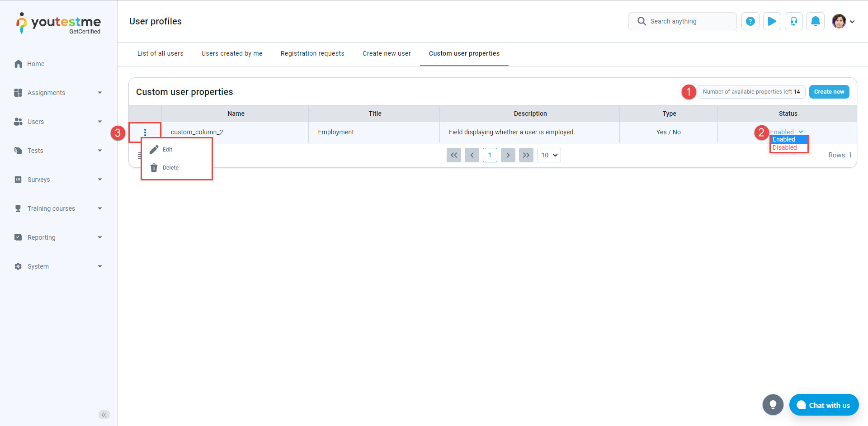Image resolution: width=868 pixels, height=426 pixels.
Task: Click the three-dot row actions icon
Action: (x=145, y=132)
